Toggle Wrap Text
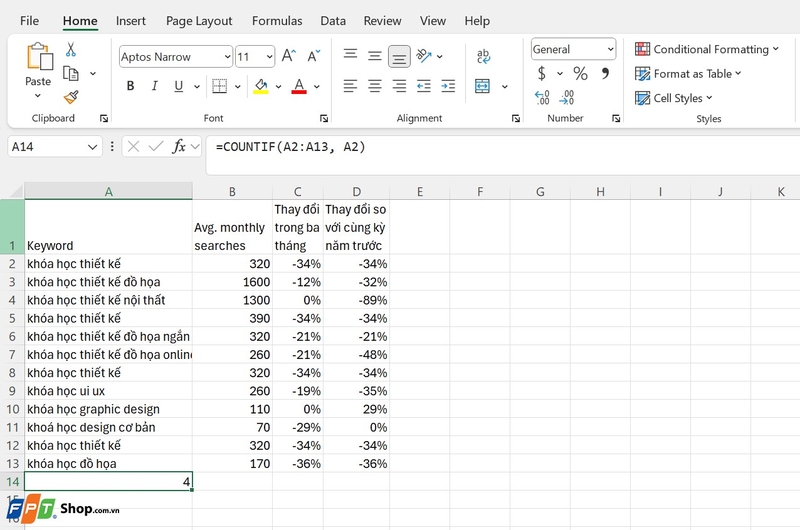Screen dimensions: 800x530 point(483,56)
